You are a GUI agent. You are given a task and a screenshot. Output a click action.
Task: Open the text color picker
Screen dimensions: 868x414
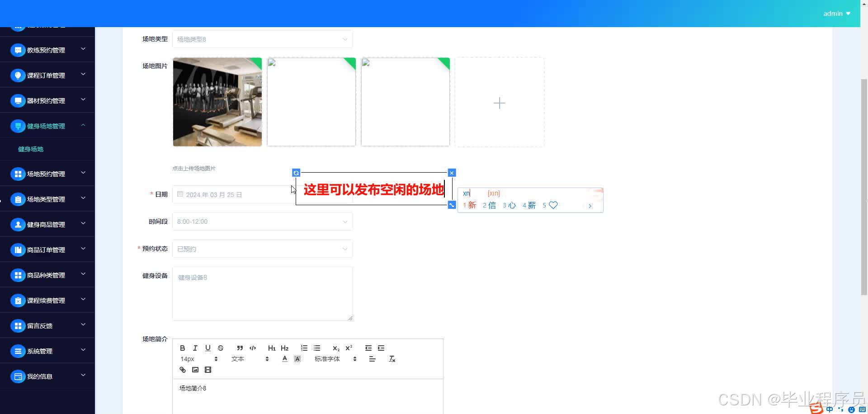[284, 359]
